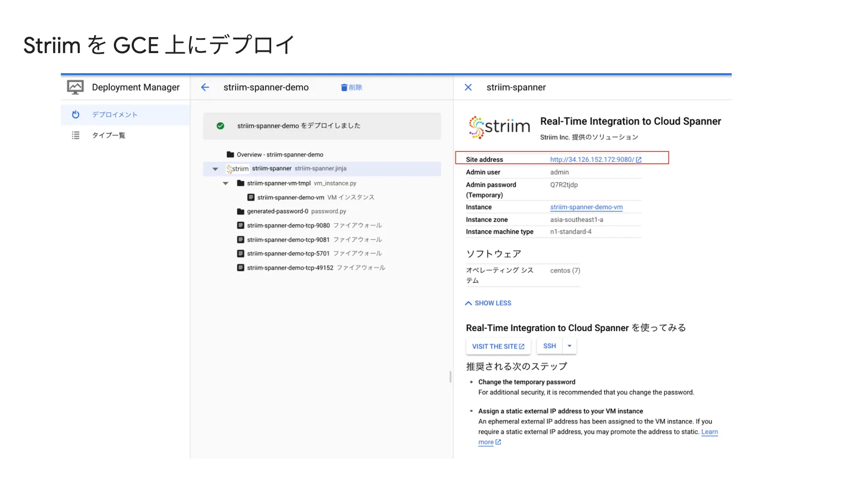Click the list icon beside タイプ一覧
Screen dimensions: 868x487
click(76, 135)
